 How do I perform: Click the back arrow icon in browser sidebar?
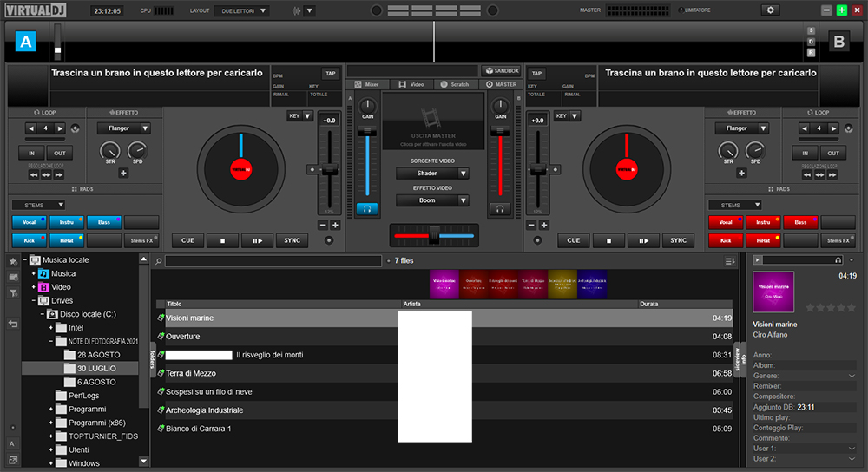point(13,324)
